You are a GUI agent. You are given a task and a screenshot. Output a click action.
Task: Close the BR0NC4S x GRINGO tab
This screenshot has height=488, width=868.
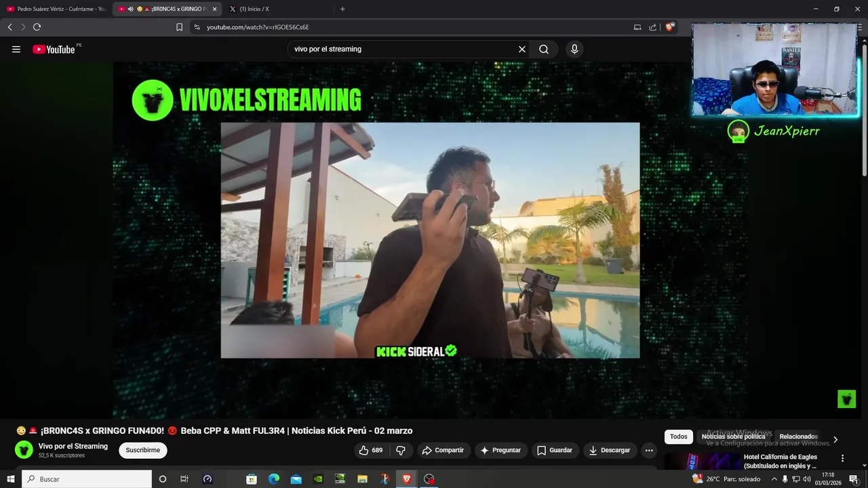point(215,9)
